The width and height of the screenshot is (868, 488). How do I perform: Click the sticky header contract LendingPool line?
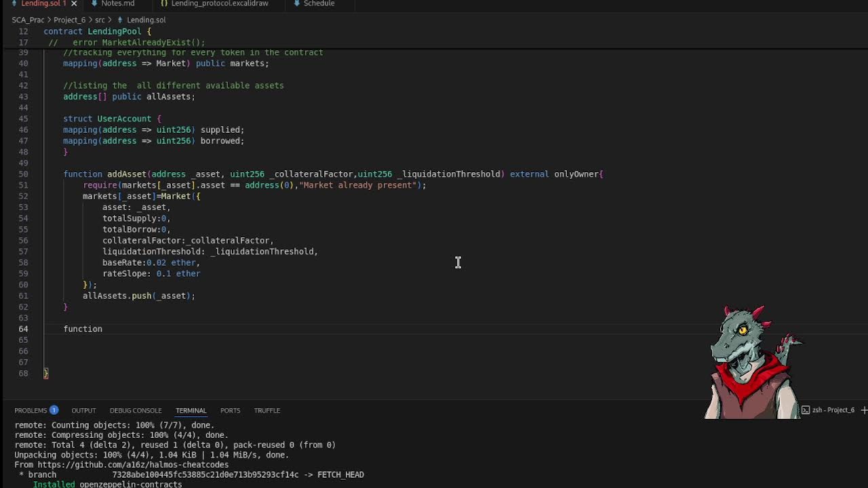pyautogui.click(x=98, y=31)
